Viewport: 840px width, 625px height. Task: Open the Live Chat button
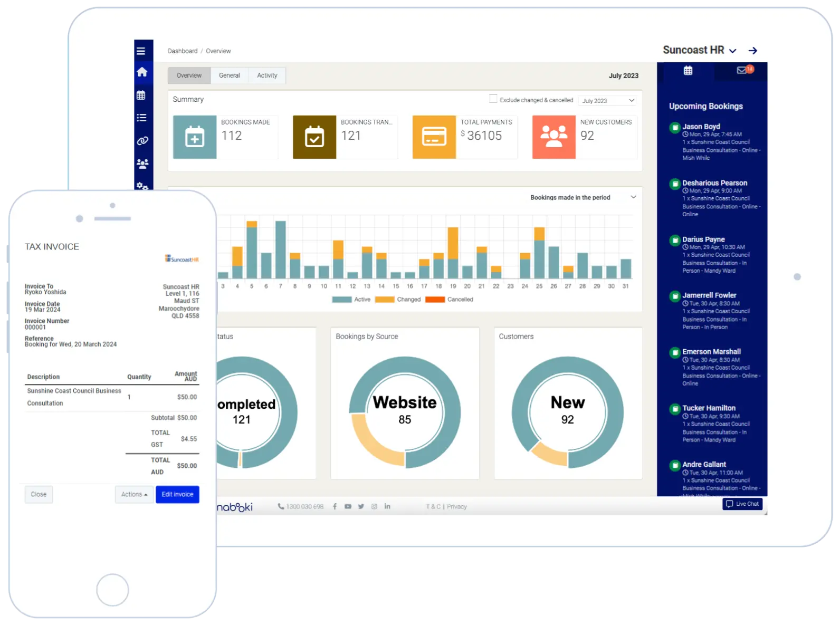pyautogui.click(x=742, y=504)
